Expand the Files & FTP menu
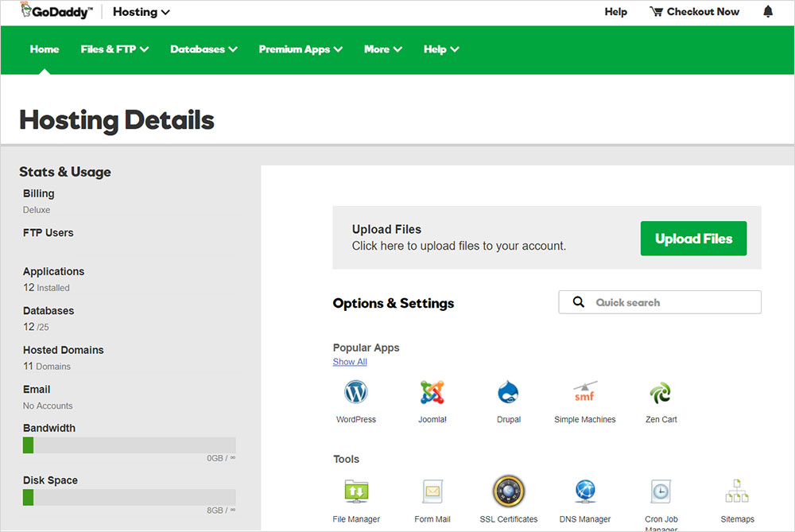Screen dimensions: 795x532 (x=114, y=49)
